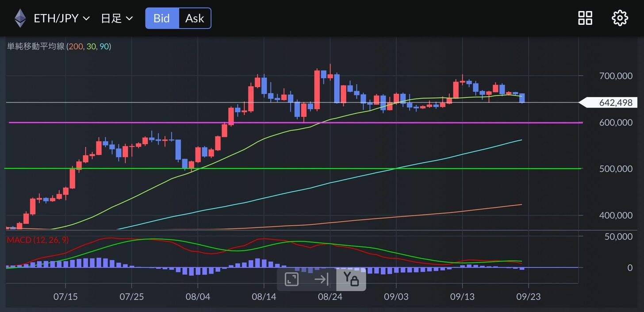Click the 400,000 price axis label

[616, 216]
